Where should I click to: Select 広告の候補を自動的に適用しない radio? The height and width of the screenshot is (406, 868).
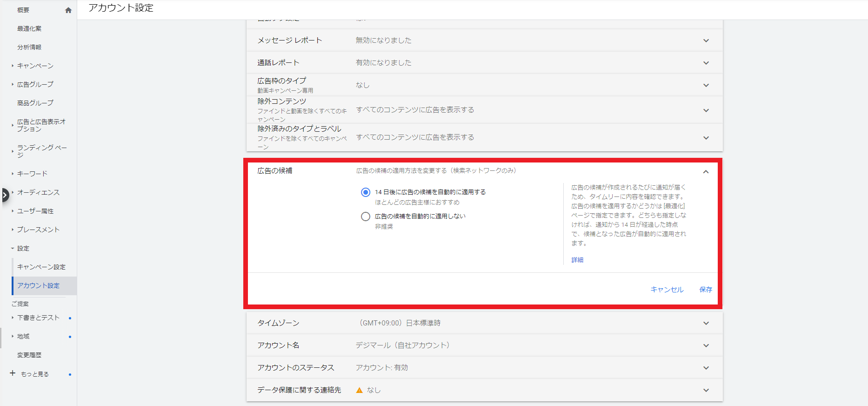366,217
